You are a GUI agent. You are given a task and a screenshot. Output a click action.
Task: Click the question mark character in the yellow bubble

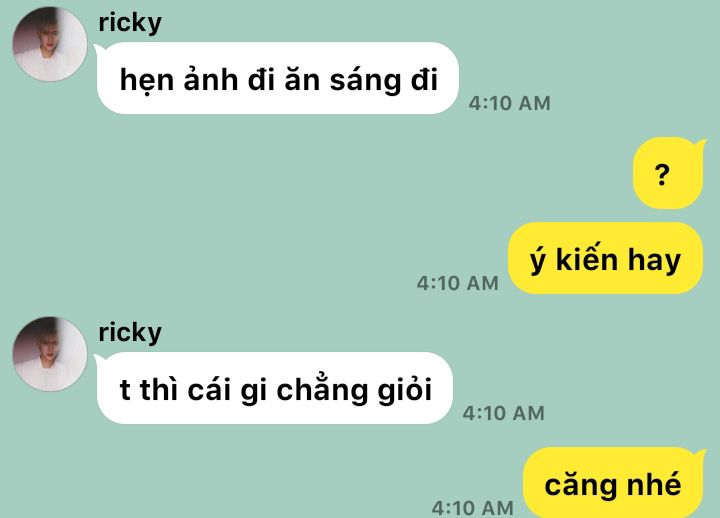662,175
